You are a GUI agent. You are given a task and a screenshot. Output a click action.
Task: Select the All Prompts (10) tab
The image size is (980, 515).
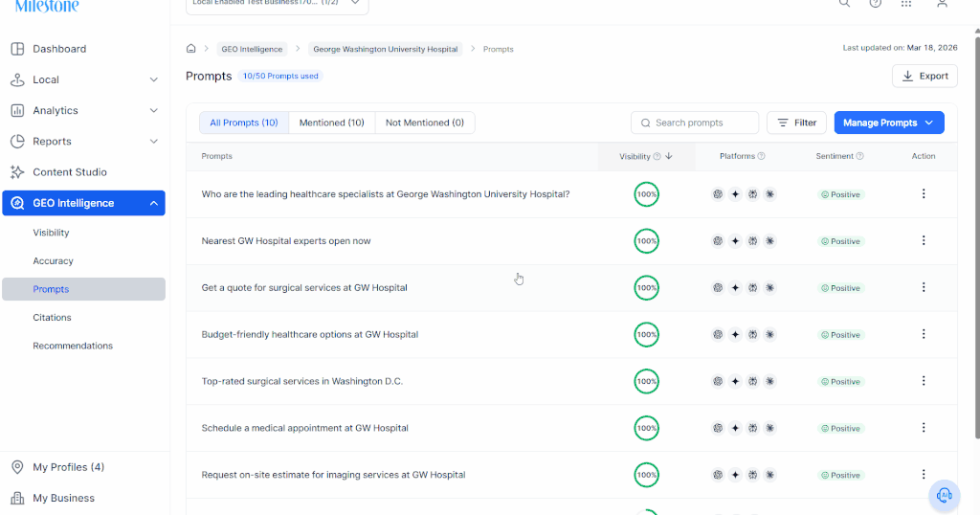244,123
